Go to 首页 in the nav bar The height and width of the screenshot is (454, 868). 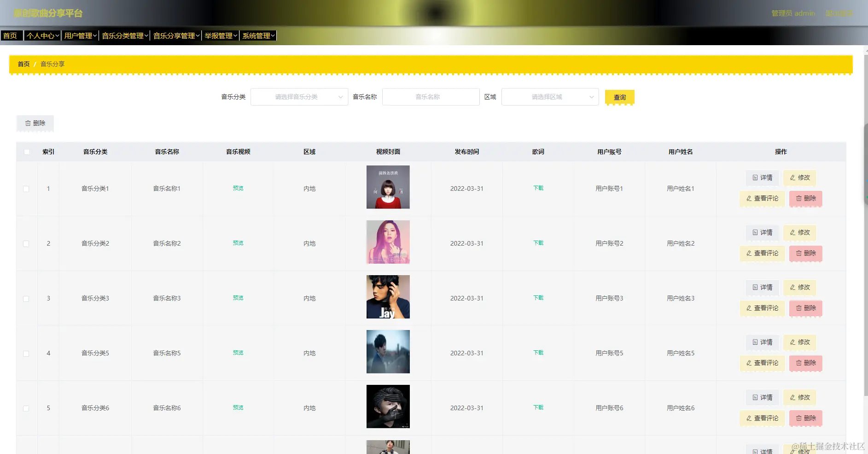tap(12, 35)
